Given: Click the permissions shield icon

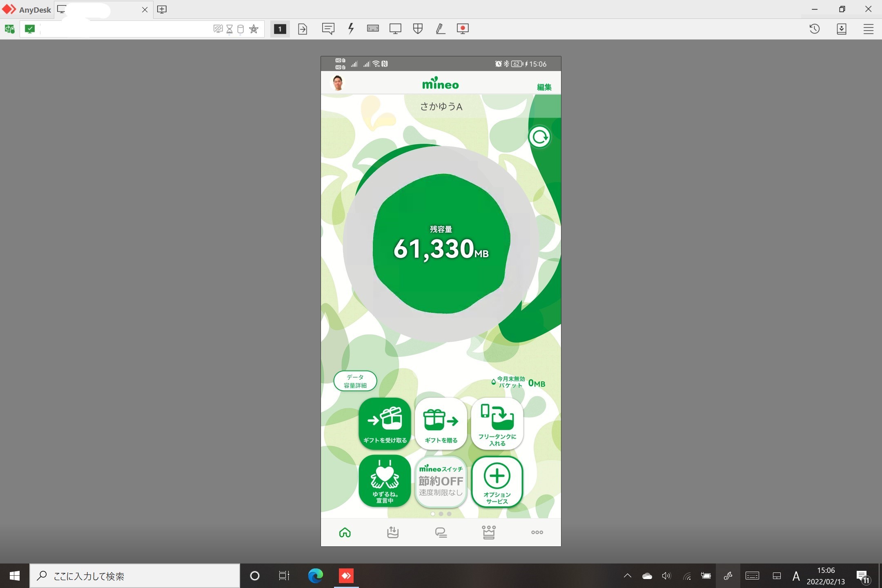Looking at the screenshot, I should [418, 29].
